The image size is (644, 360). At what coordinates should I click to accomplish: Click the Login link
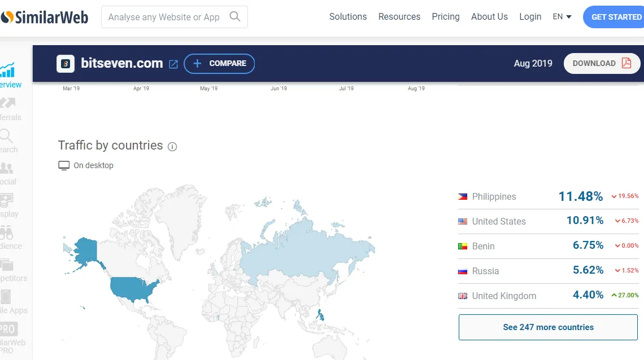(x=530, y=17)
